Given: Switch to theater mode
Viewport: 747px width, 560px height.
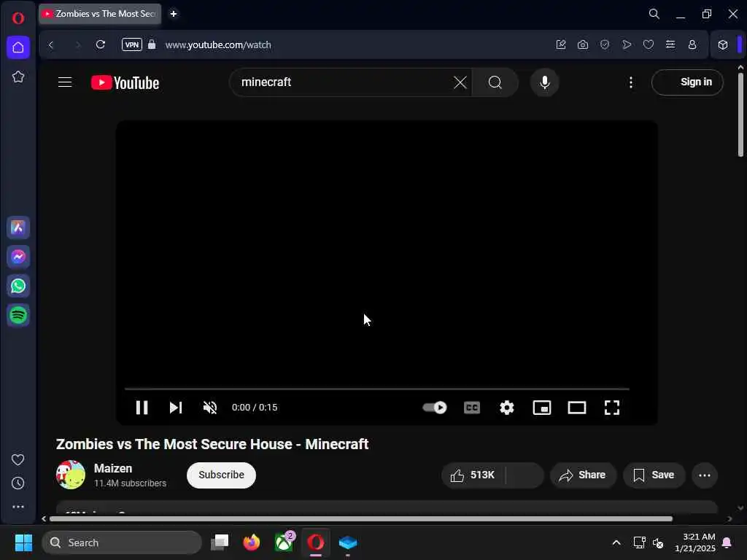Looking at the screenshot, I should pos(577,408).
